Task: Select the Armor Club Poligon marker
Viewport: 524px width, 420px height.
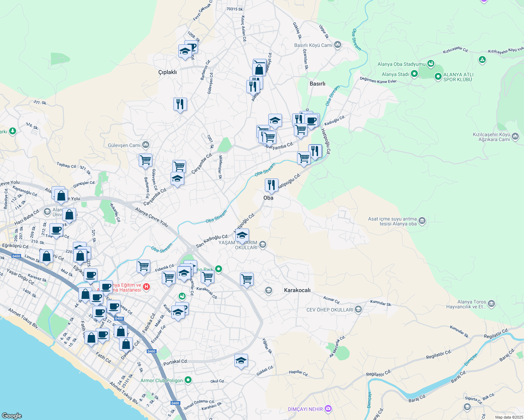Action: (188, 380)
